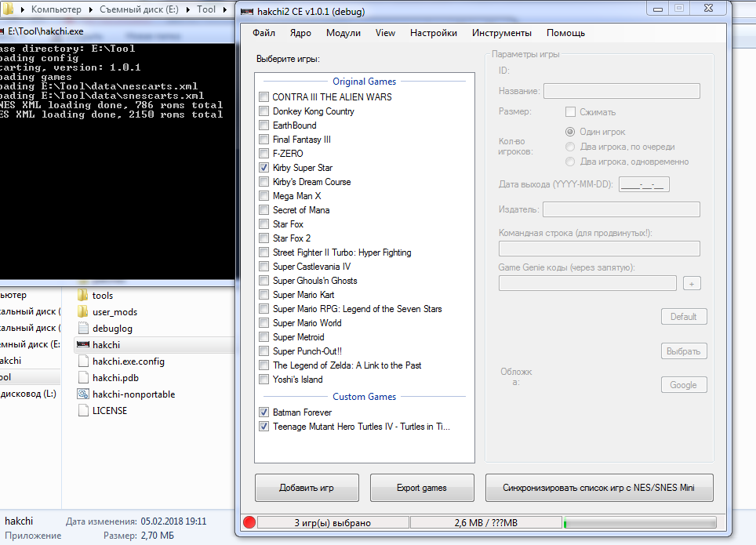Click the storage usage progress bar
The width and height of the screenshot is (756, 545).
tap(640, 523)
